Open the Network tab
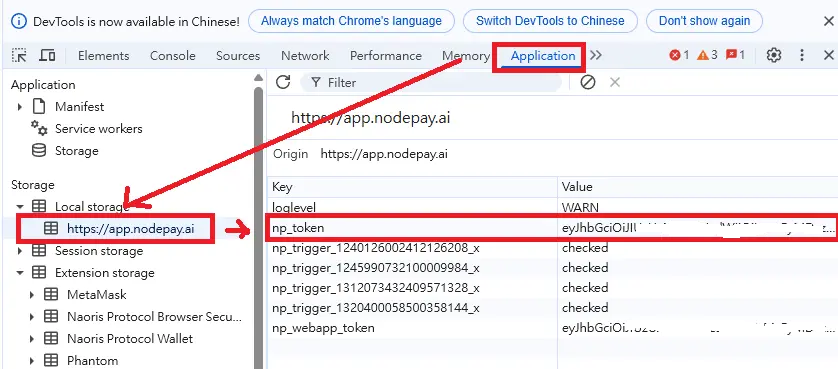 click(305, 56)
